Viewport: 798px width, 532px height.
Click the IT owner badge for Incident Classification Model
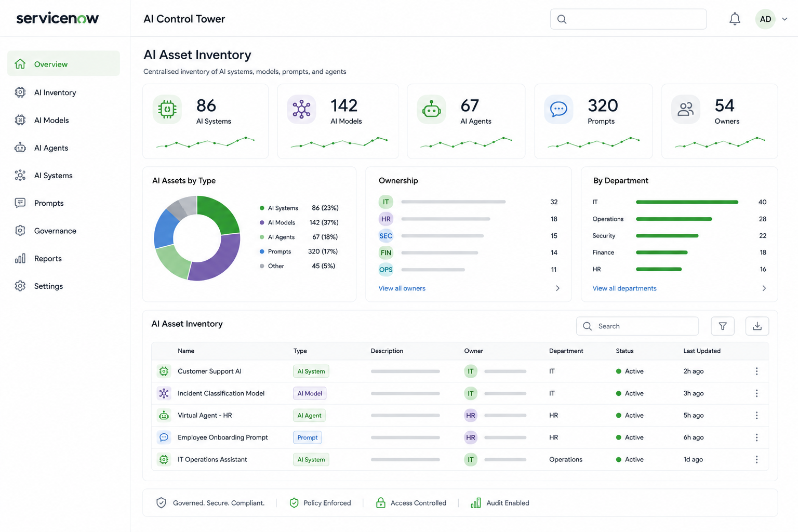471,393
